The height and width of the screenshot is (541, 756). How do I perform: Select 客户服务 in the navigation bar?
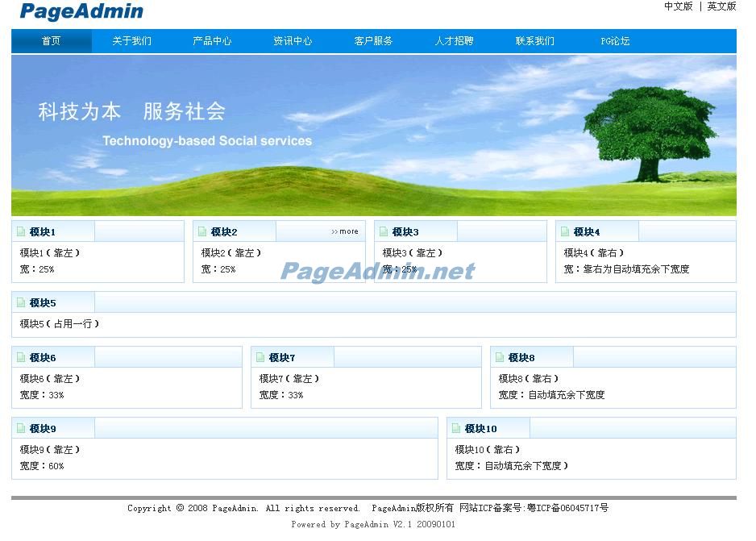pos(373,41)
